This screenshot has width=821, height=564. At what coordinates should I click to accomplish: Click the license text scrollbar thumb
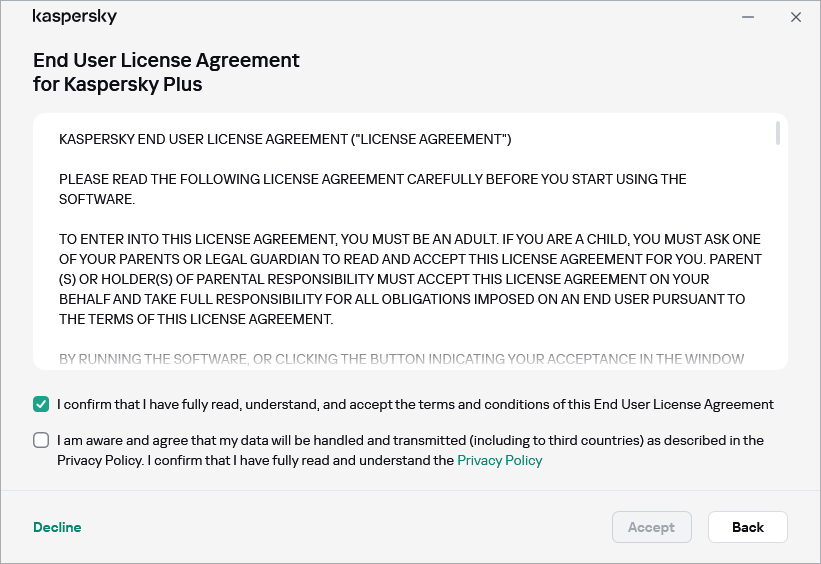[778, 134]
